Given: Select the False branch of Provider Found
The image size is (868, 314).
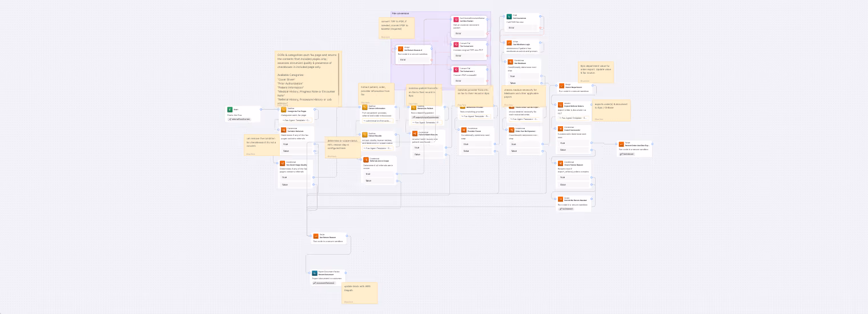Looking at the screenshot, I should [x=477, y=151].
